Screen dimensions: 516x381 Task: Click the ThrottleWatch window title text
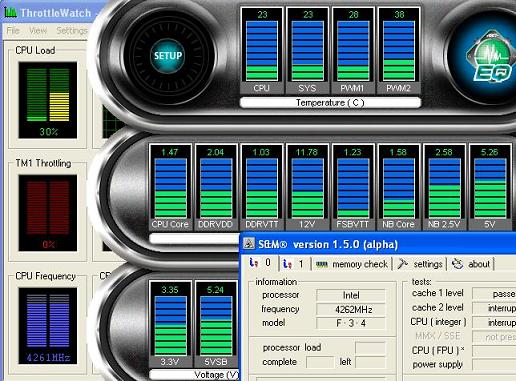coord(56,13)
